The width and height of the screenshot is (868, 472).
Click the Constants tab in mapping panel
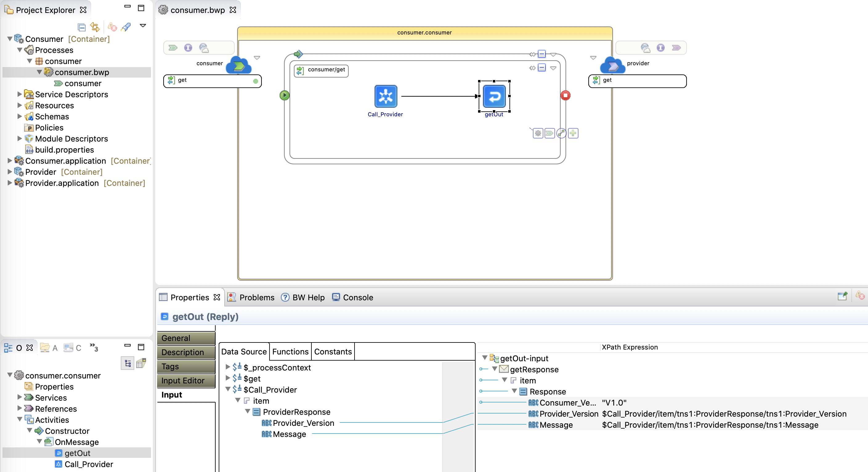333,352
